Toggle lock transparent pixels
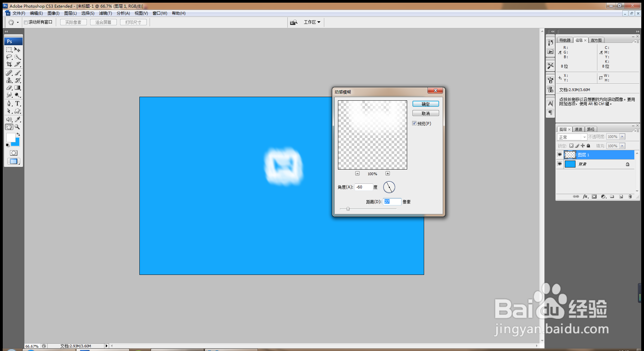Screen dimensions: 644x351 coord(571,146)
